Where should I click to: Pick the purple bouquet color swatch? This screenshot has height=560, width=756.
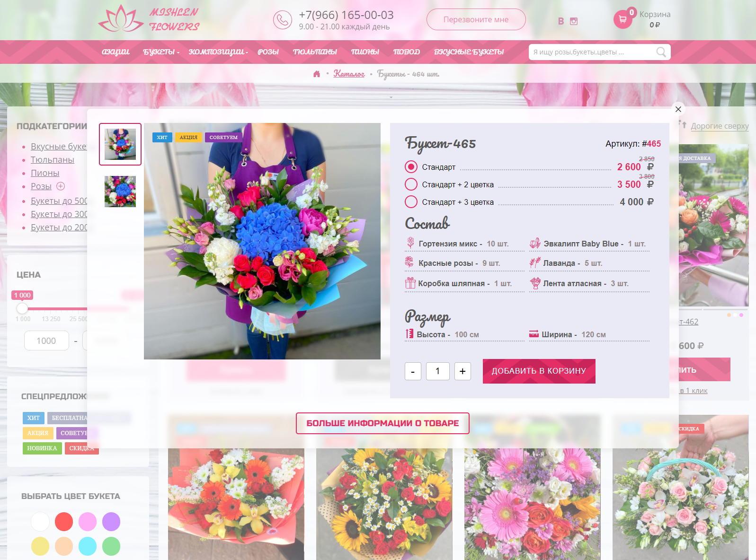(x=111, y=522)
